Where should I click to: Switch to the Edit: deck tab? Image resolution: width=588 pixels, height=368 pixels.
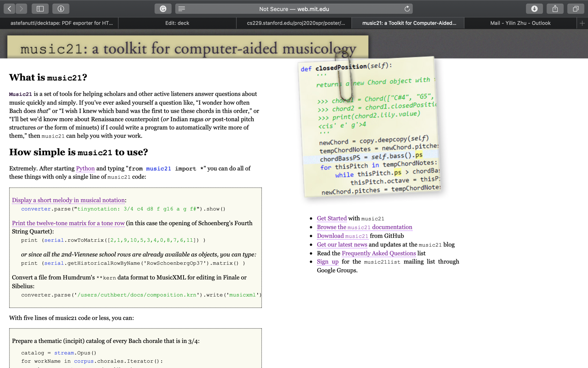[177, 23]
